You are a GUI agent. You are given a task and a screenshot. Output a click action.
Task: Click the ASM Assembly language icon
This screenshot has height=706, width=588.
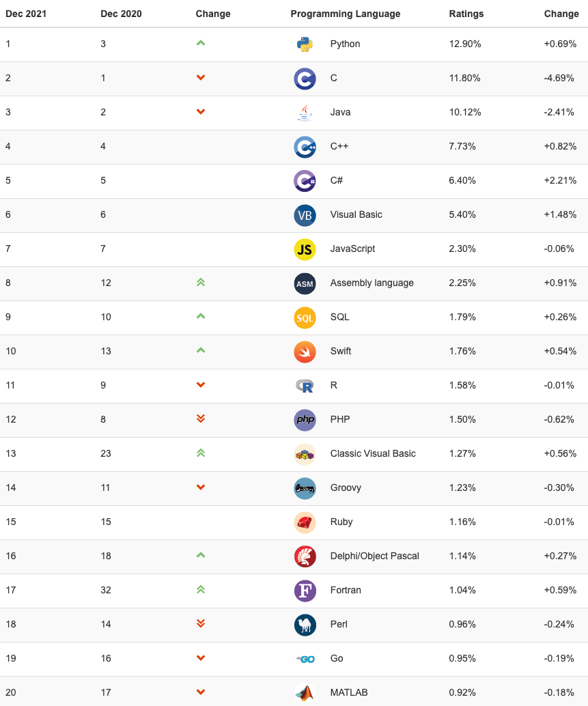305,283
